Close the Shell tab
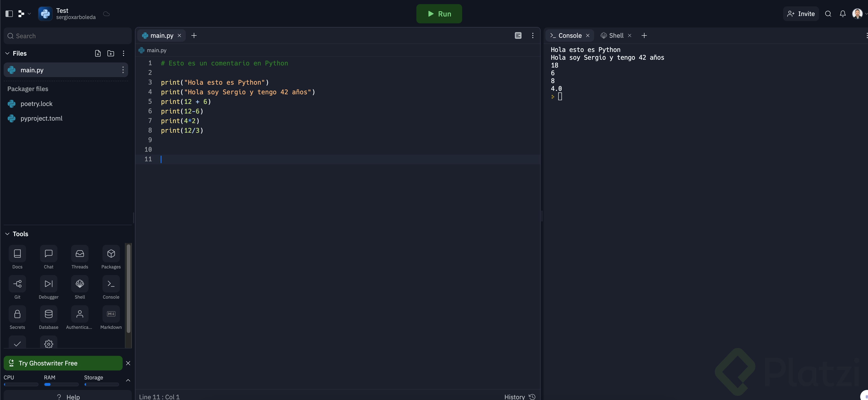This screenshot has width=868, height=400. coord(629,35)
